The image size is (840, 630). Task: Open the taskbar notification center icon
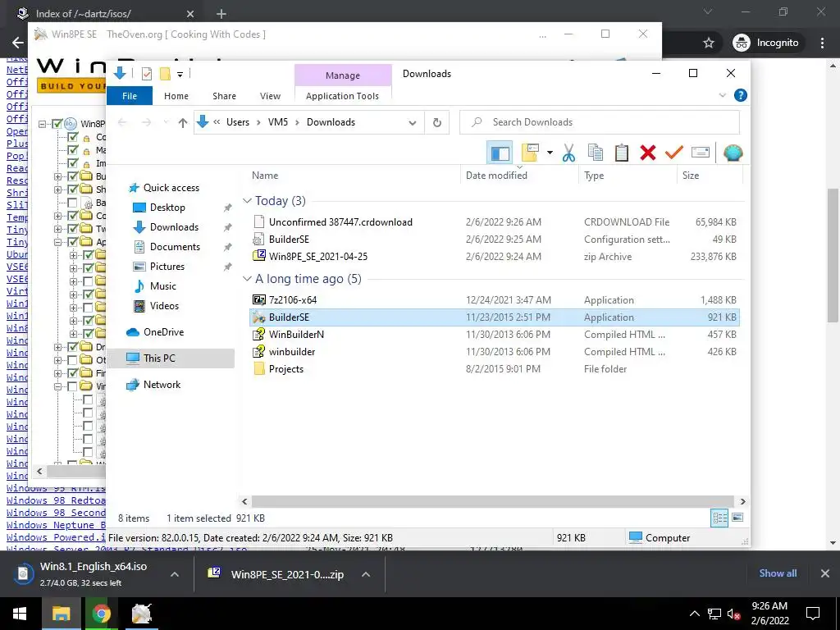click(x=813, y=614)
